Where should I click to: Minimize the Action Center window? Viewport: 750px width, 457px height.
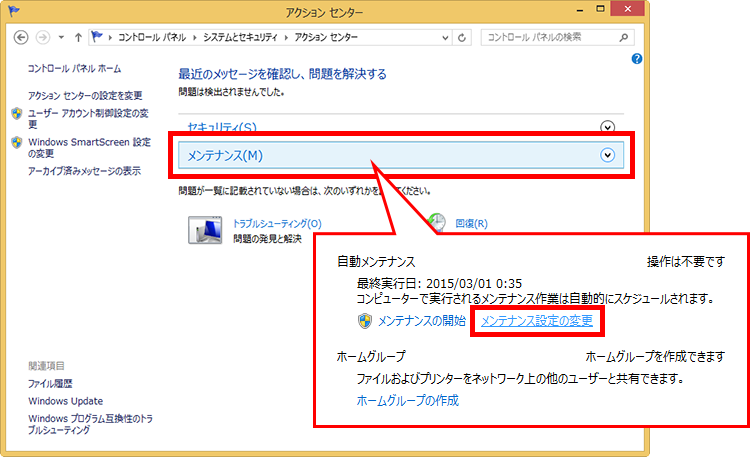(580, 9)
